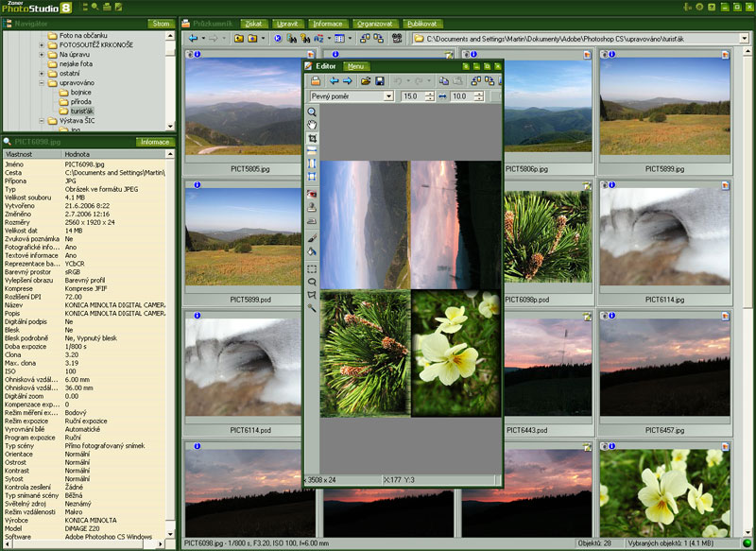Screen dimensions: 756x551
Task: Open the Publikovat menu
Action: (x=422, y=24)
